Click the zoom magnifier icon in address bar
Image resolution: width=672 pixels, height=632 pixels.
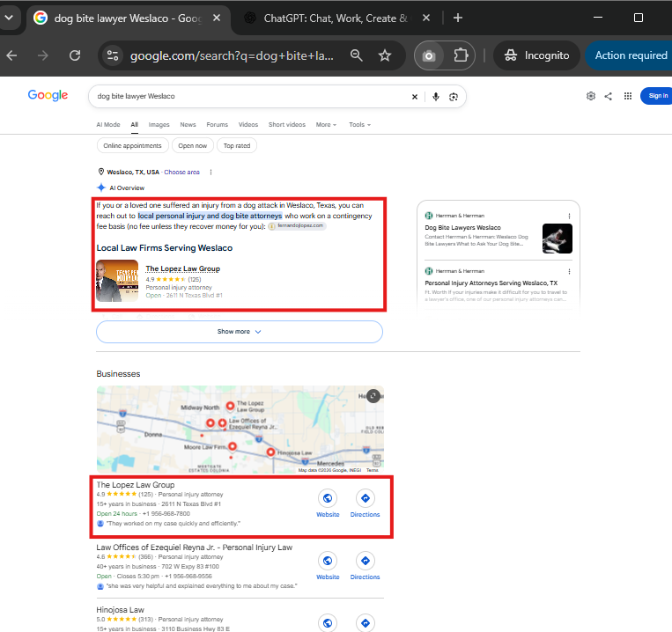356,55
